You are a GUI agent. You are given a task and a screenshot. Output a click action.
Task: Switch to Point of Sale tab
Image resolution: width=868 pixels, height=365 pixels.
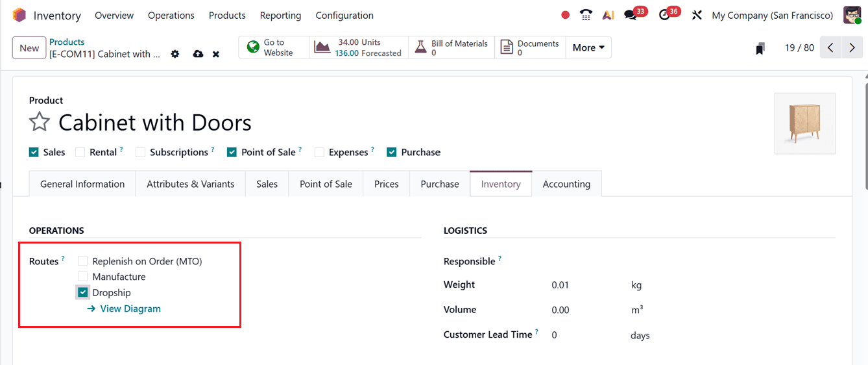326,184
